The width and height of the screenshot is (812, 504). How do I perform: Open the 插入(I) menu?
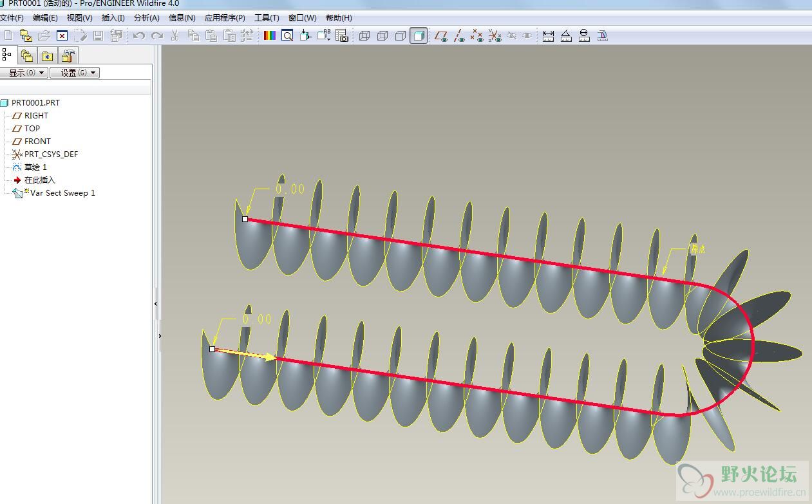pyautogui.click(x=113, y=18)
